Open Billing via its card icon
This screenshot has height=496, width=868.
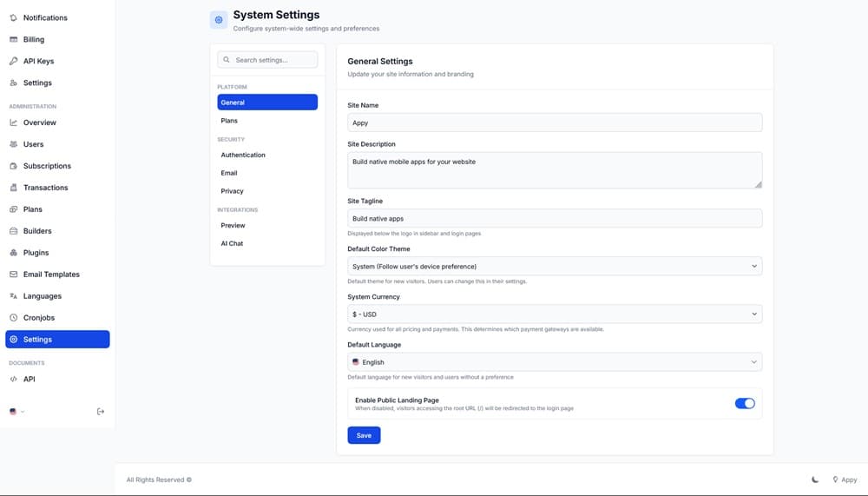13,39
